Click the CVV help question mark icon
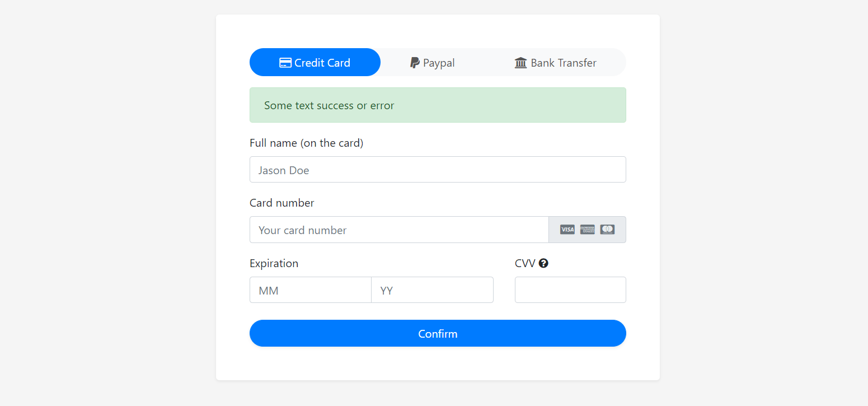 [x=544, y=263]
